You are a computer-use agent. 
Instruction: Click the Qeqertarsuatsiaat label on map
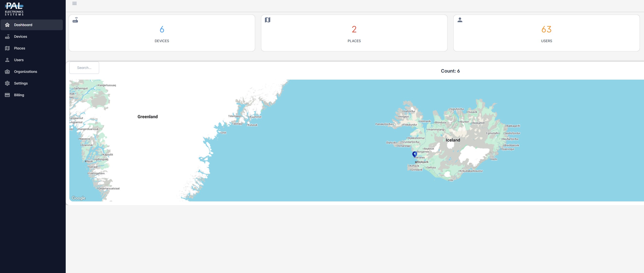point(109,188)
